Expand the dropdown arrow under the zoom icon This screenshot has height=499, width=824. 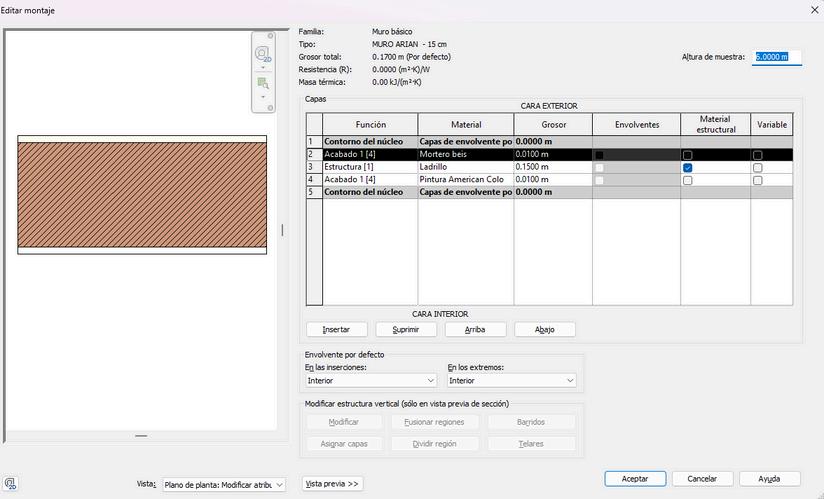coord(263,97)
